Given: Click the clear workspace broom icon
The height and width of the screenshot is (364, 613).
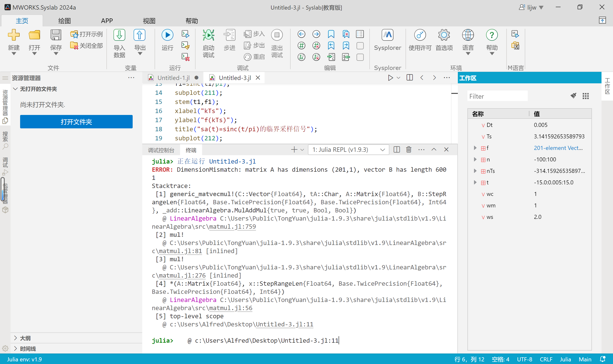Looking at the screenshot, I should 573,96.
